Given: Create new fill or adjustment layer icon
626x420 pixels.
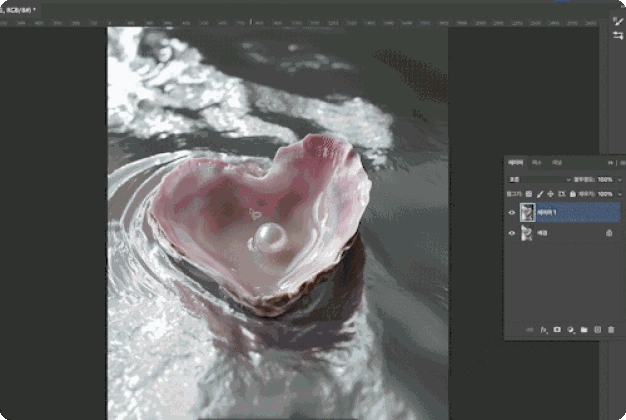Looking at the screenshot, I should (571, 330).
